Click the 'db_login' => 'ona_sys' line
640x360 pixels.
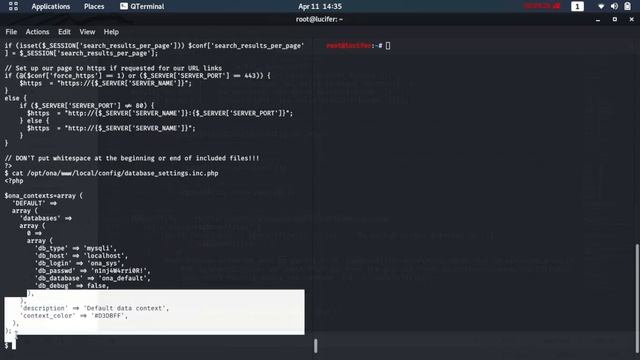tap(79, 263)
